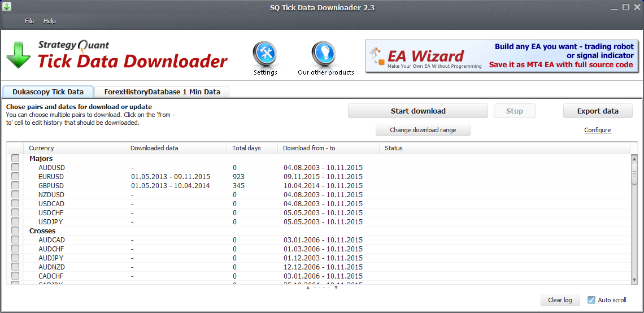Viewport: 644px width, 313px height.
Task: Check the Majors group checkbox
Action: click(15, 159)
